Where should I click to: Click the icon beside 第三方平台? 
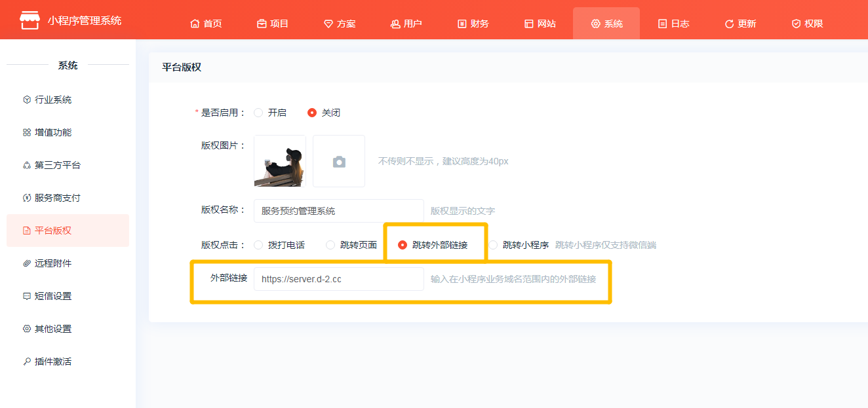[x=27, y=165]
